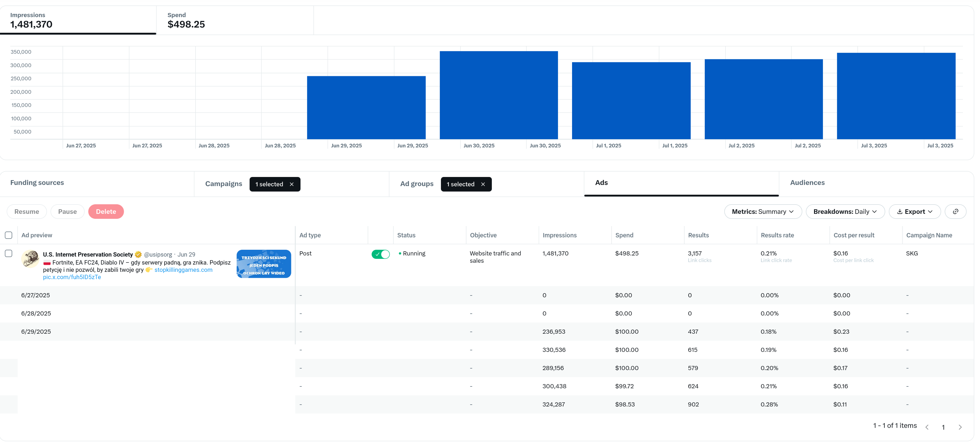Click the 236,953 impressions cell
Screen dimensions: 980x447
(x=554, y=332)
